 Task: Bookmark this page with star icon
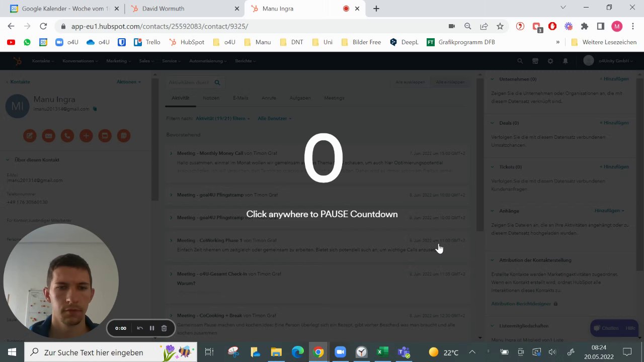(x=500, y=26)
